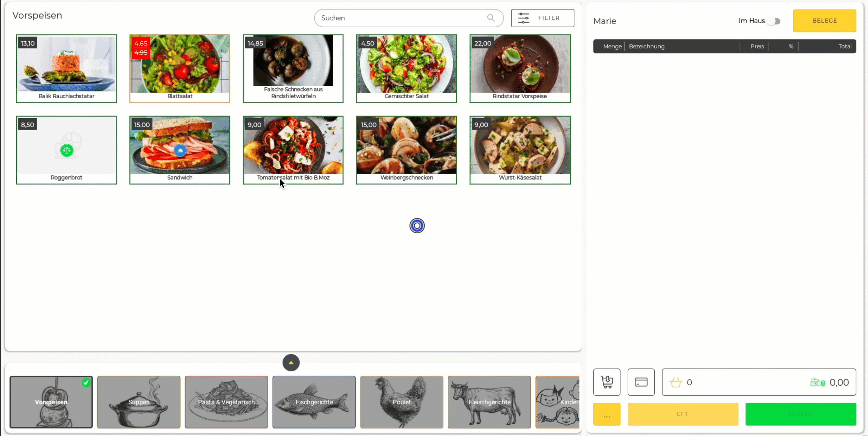Click the three-dot menu button
Viewport: 868px width, 436px height.
pyautogui.click(x=606, y=414)
